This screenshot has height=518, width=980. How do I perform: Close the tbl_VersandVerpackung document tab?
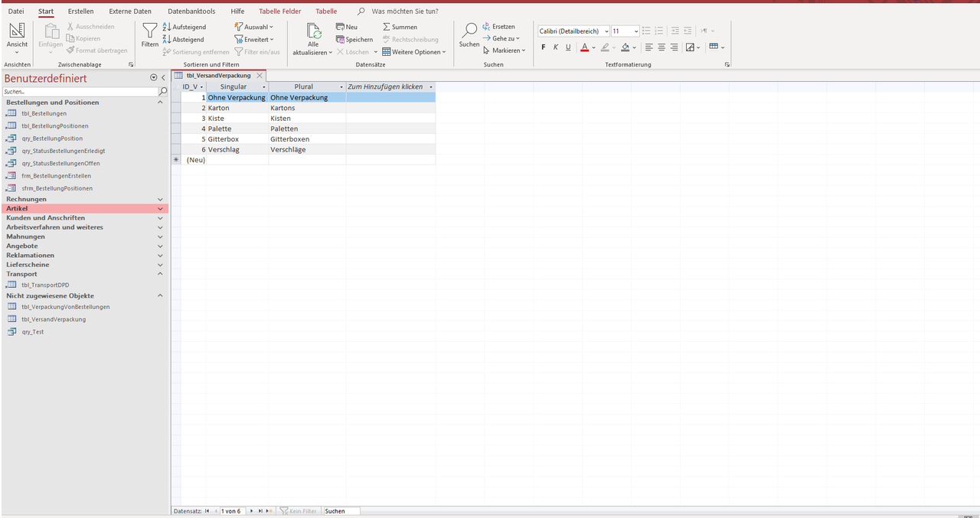(x=260, y=76)
